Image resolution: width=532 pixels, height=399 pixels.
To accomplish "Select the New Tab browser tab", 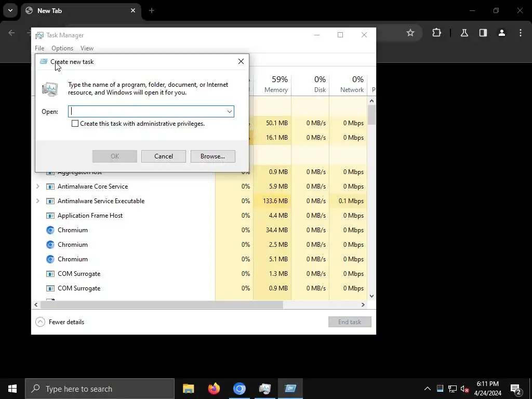I will (81, 10).
